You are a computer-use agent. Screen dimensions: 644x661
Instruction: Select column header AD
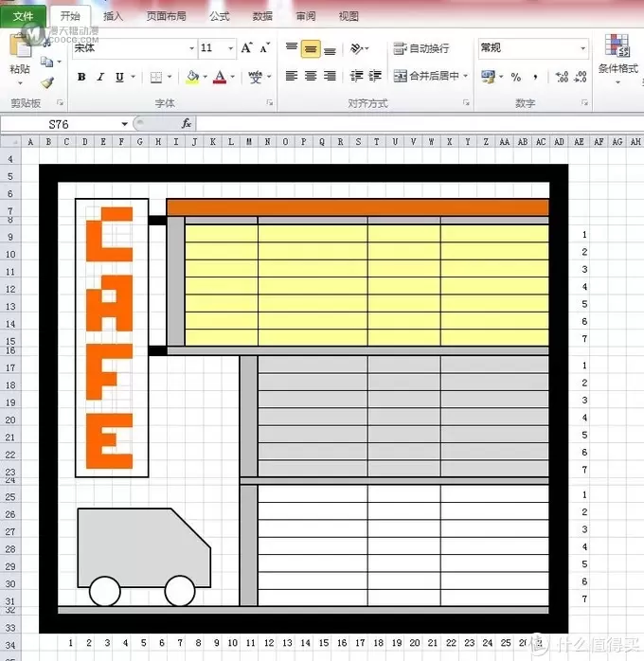point(560,142)
